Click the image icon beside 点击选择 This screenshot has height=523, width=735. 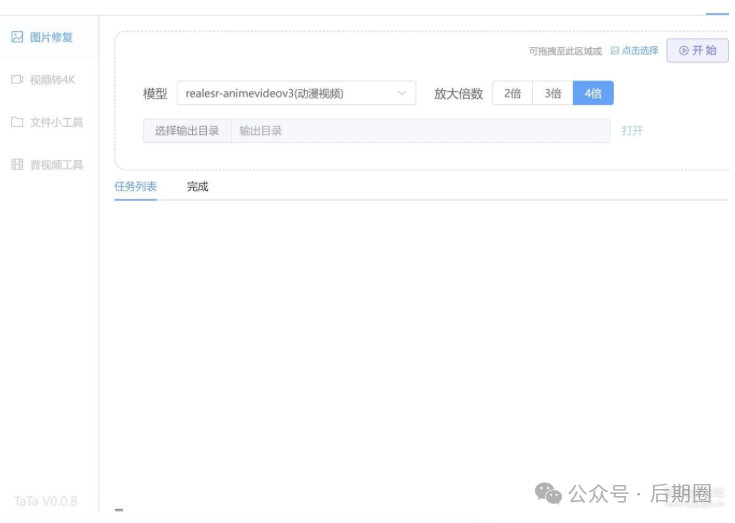coord(615,50)
